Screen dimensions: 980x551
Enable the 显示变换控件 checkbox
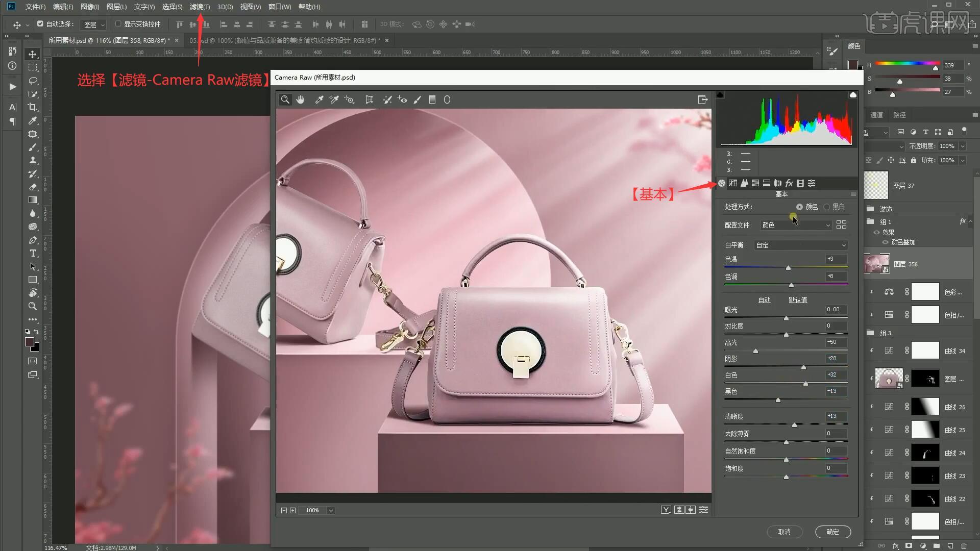pos(118,24)
